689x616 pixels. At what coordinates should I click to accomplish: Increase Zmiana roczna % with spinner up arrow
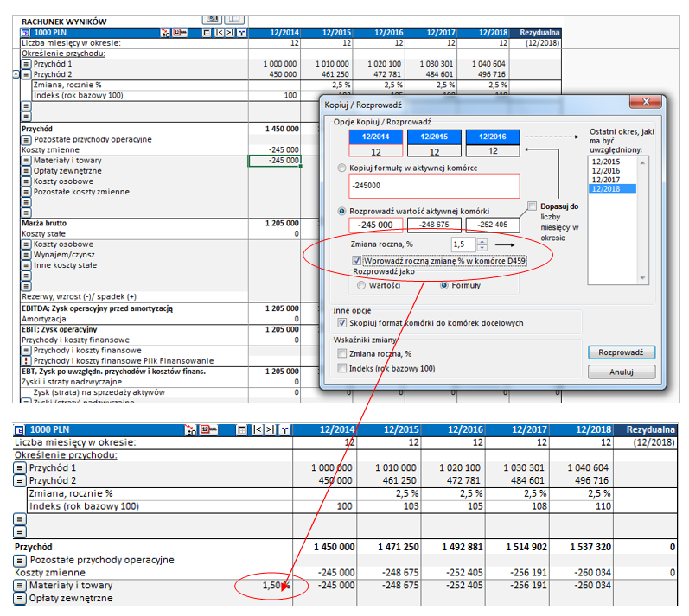point(482,242)
